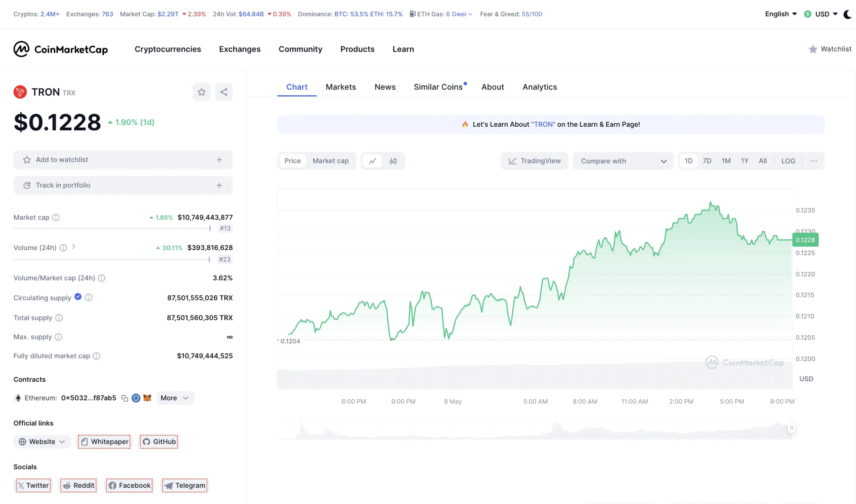Set chart range to 1Y
856x504 pixels.
[x=745, y=161]
